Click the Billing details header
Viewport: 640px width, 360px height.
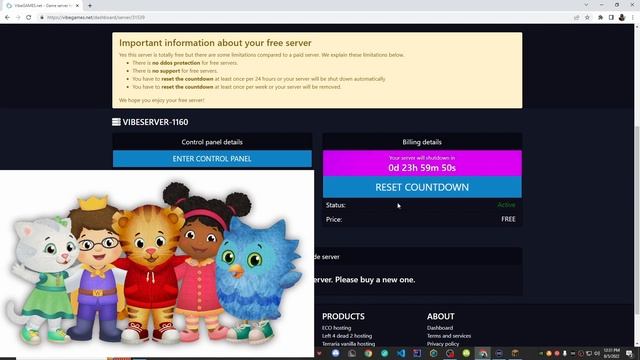(422, 142)
